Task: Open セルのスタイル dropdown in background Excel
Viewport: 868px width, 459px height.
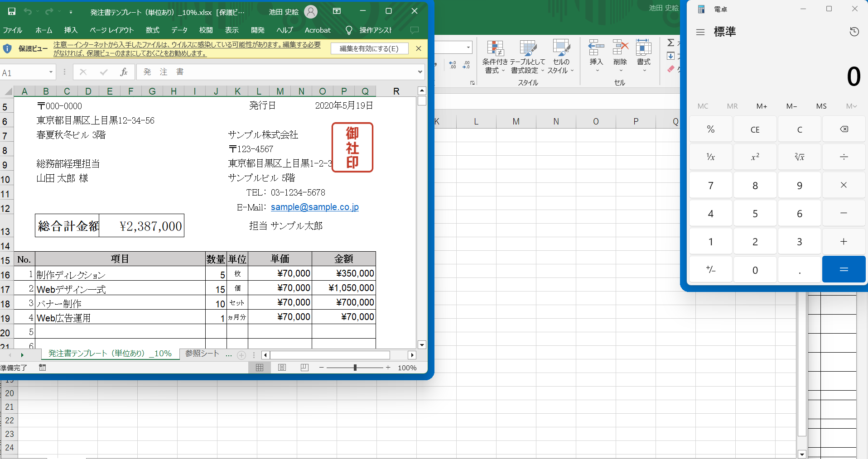Action: [561, 57]
